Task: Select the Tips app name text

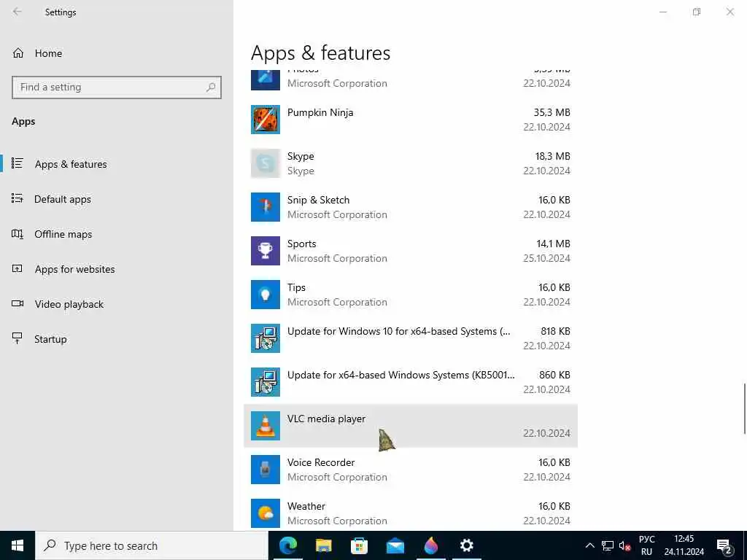Action: 296,287
